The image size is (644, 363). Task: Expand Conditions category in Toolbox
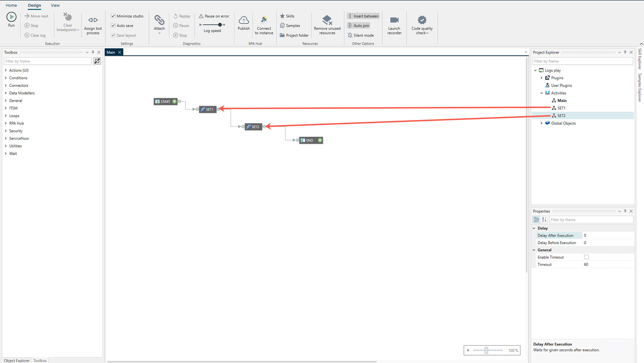point(6,78)
